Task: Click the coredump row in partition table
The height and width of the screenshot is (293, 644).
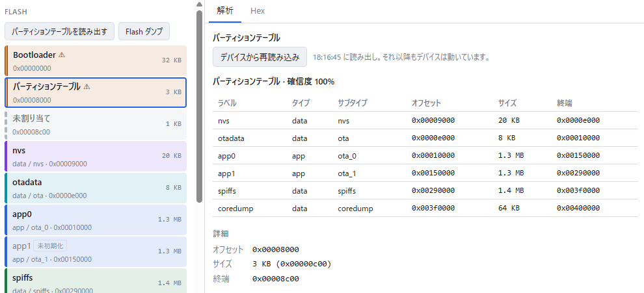Action: 425,208
